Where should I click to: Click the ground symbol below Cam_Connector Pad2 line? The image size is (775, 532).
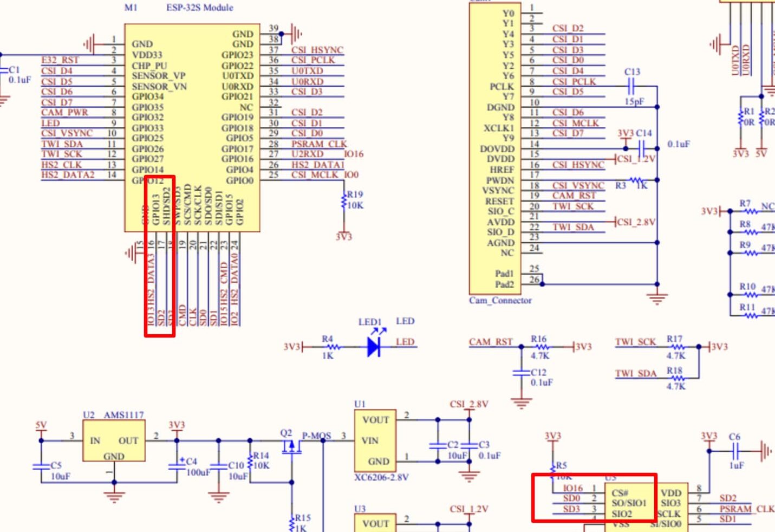[657, 299]
